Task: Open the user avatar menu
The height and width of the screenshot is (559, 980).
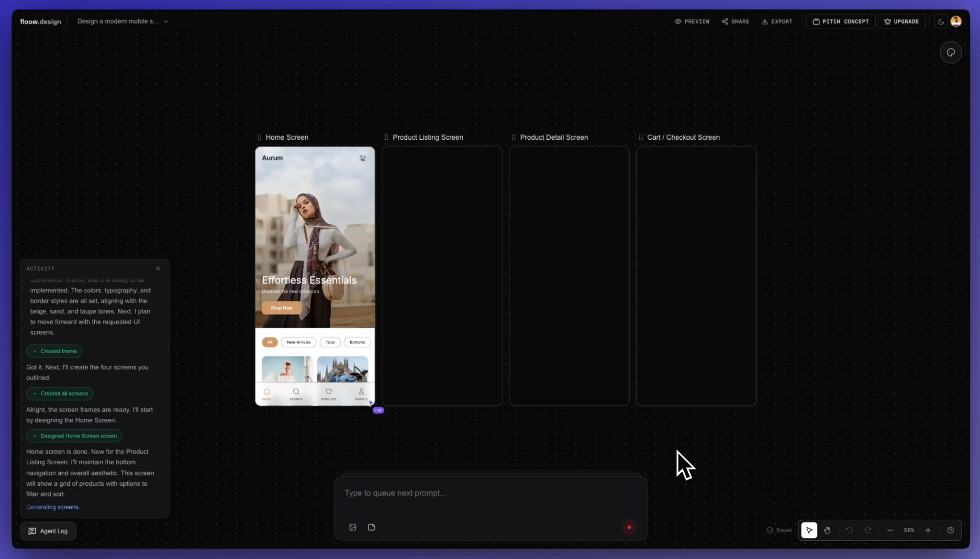Action: [956, 22]
